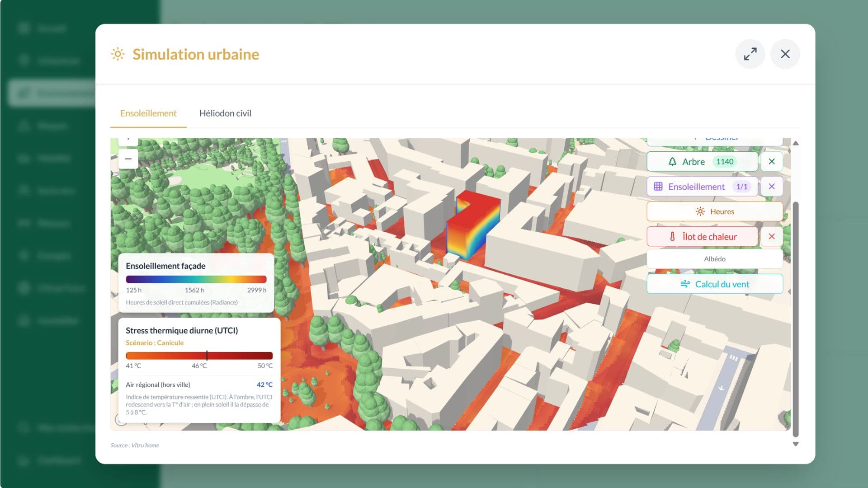
Task: Click the 1/1 badge on Ensoleillement
Action: click(741, 187)
